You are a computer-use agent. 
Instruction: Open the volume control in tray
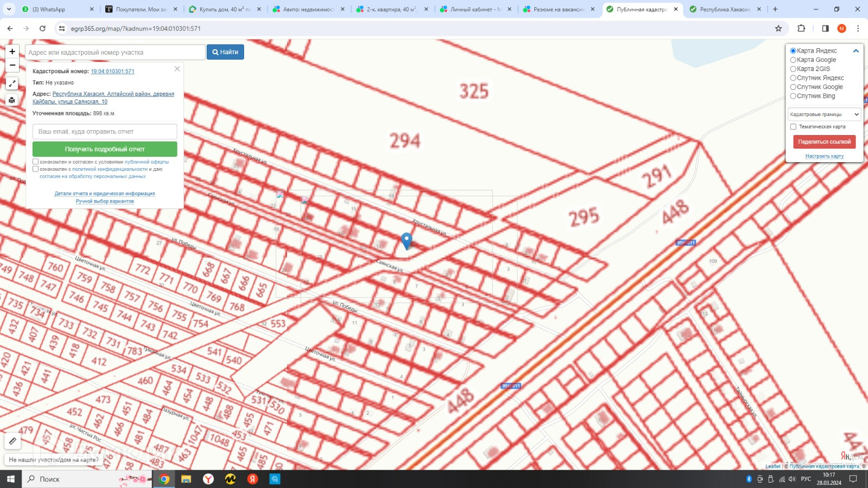(x=792, y=479)
